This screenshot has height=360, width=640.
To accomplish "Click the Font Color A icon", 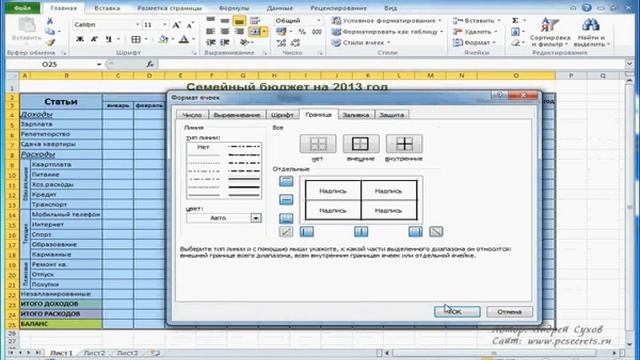I will tap(184, 40).
